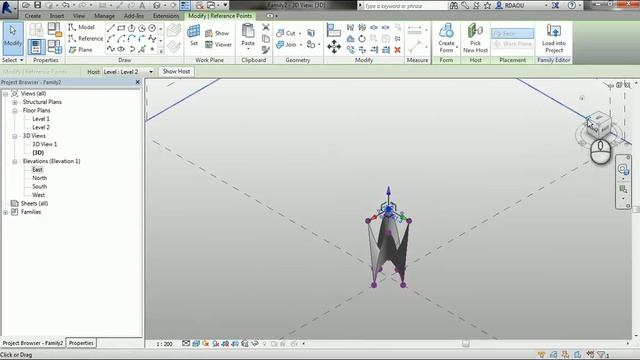640x360 pixels.
Task: Close the Project Browser panel
Action: [x=138, y=82]
